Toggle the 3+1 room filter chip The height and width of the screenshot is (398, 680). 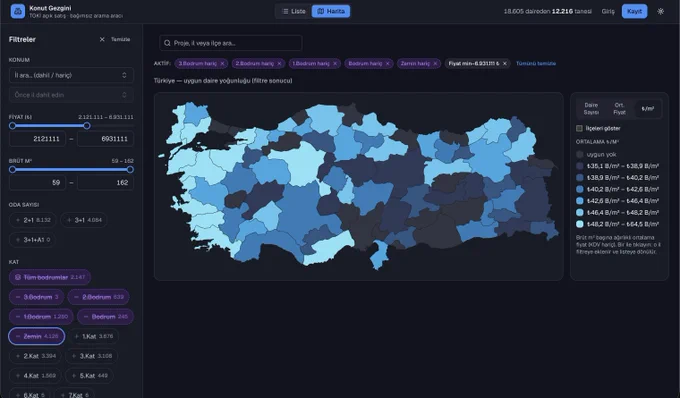click(84, 220)
